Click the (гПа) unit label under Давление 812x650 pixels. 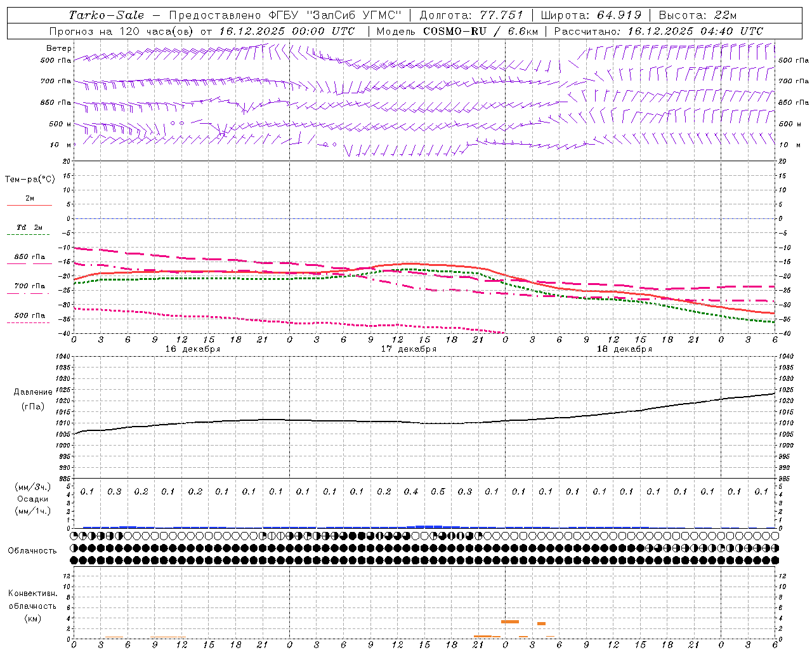pos(32,406)
